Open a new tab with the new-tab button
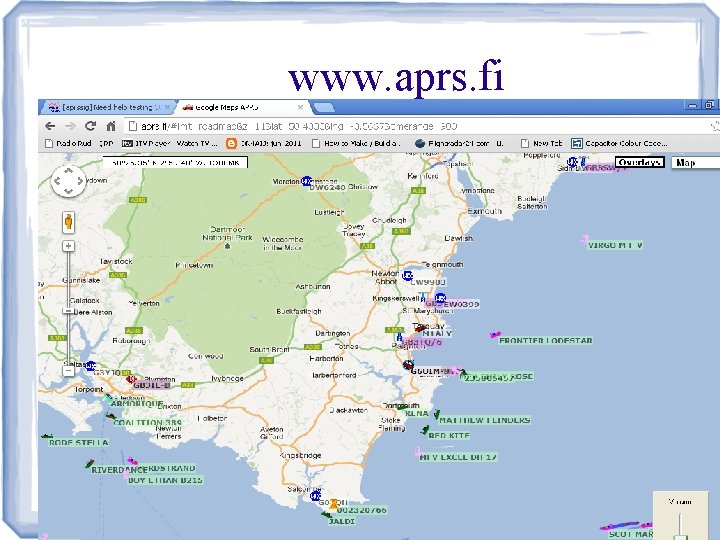Screen dimensions: 720x540 [x=324, y=107]
